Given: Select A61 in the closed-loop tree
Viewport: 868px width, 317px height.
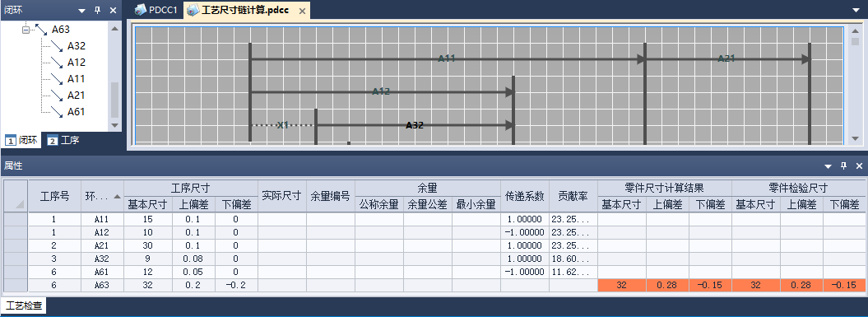Looking at the screenshot, I should [77, 112].
